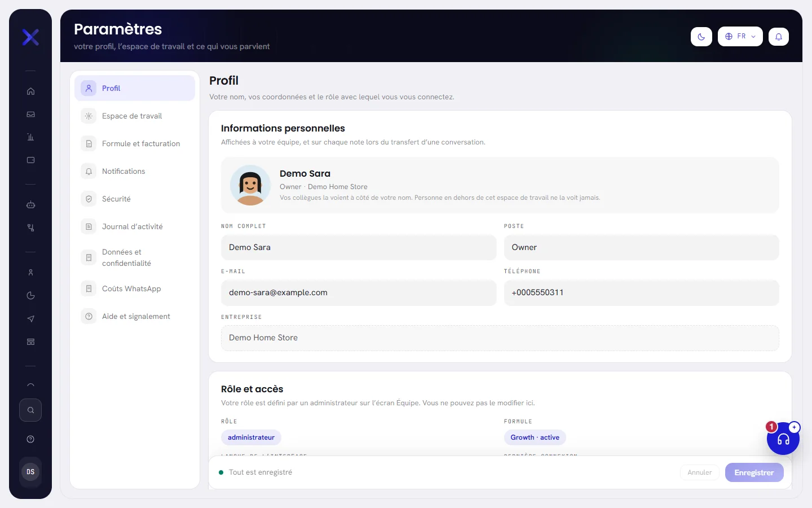The image size is (812, 508).
Task: Focus the Poste field containing Owner
Action: [642, 248]
